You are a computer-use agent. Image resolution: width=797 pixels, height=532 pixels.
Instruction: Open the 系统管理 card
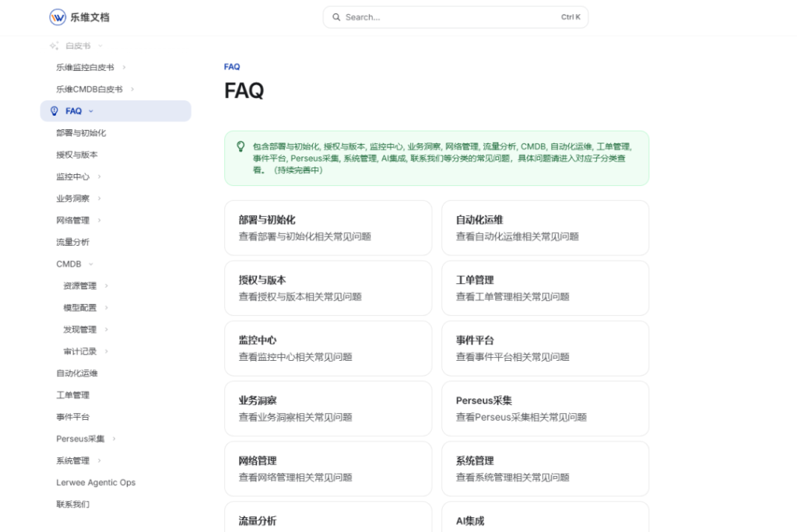point(545,468)
